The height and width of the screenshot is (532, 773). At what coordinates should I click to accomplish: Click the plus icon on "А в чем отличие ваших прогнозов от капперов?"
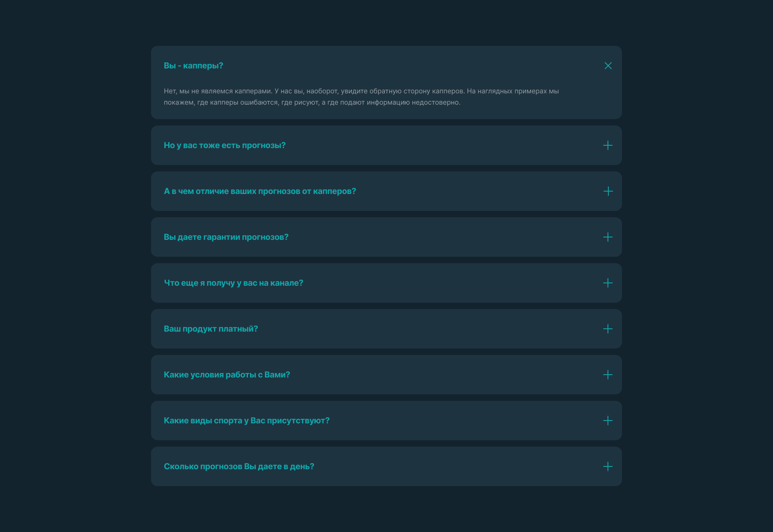608,192
